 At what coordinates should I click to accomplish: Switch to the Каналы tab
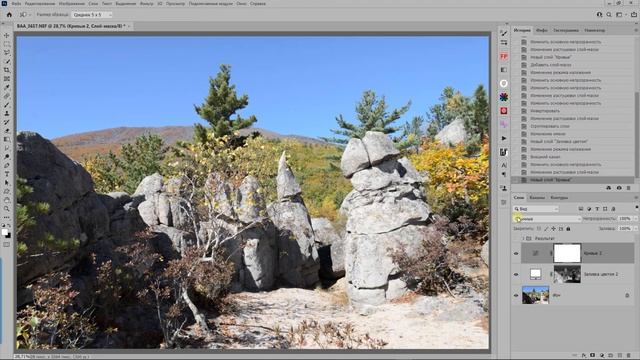pos(537,198)
